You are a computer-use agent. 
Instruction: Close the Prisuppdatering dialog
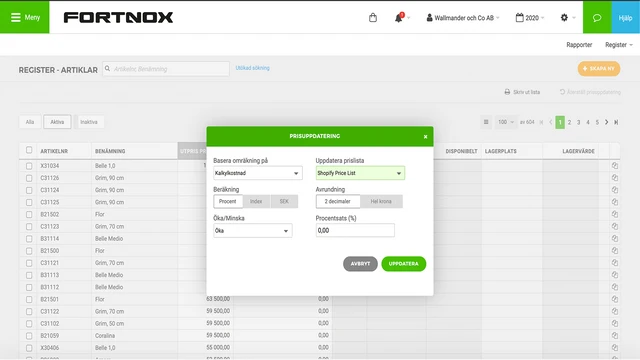(x=425, y=137)
